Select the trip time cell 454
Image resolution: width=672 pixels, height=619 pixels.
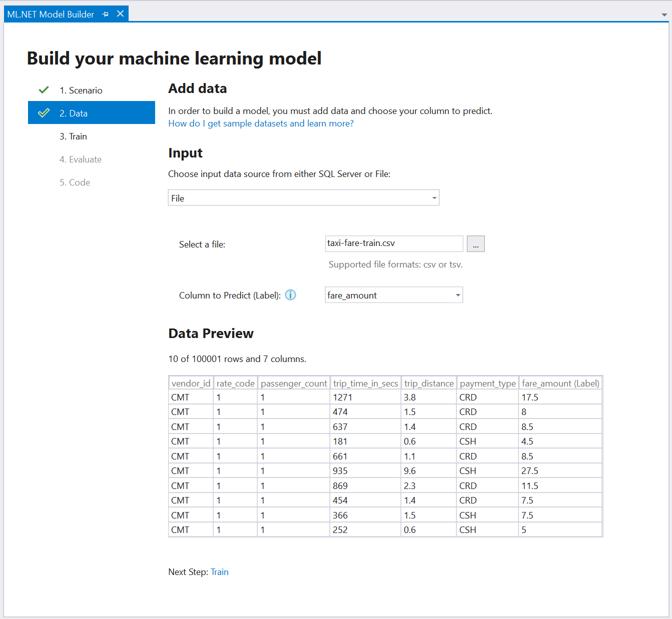[365, 500]
